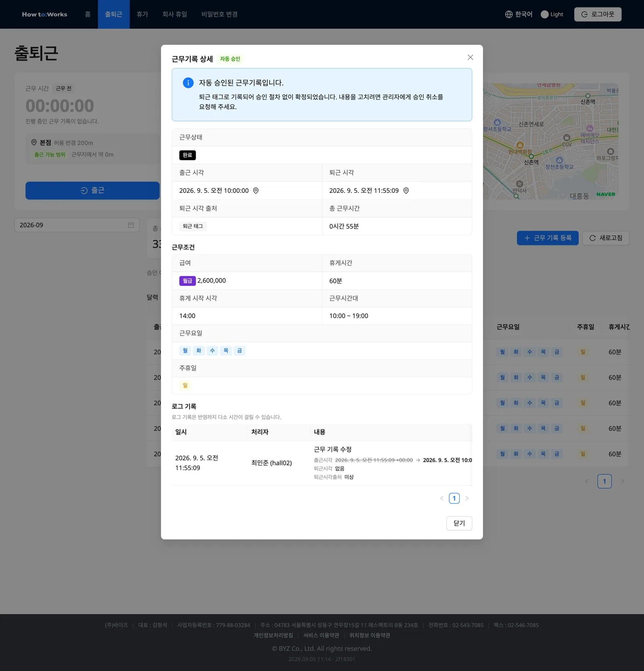
Task: Open the 개인정보처리방침 footer link
Action: click(x=273, y=635)
